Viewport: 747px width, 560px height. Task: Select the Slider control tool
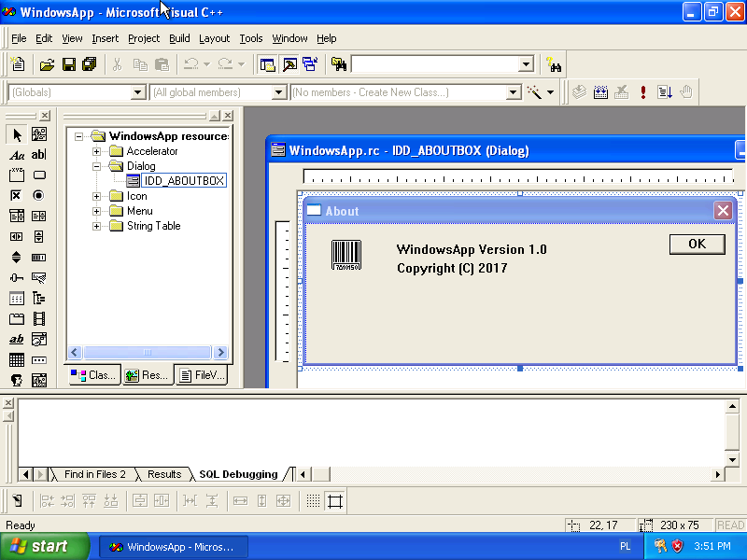17,277
